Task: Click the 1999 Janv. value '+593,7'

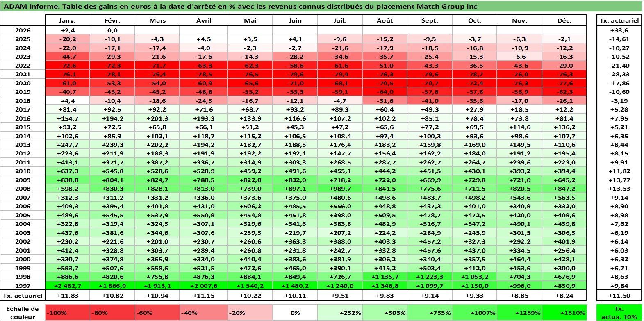Action: [67, 268]
